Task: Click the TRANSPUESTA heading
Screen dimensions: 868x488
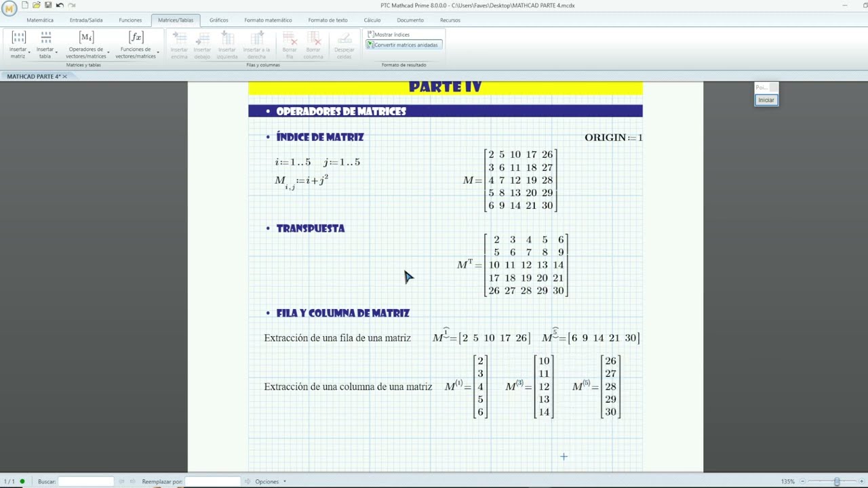Action: pyautogui.click(x=311, y=228)
